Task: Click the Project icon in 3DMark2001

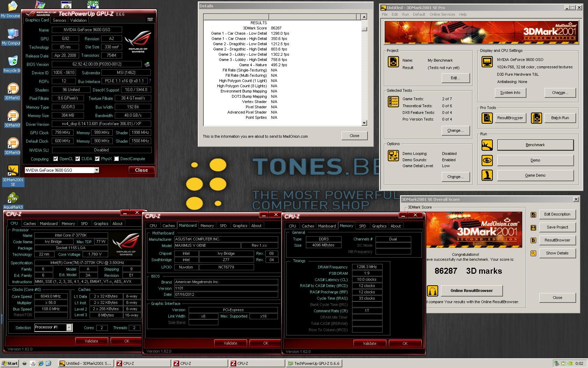Action: (x=393, y=62)
